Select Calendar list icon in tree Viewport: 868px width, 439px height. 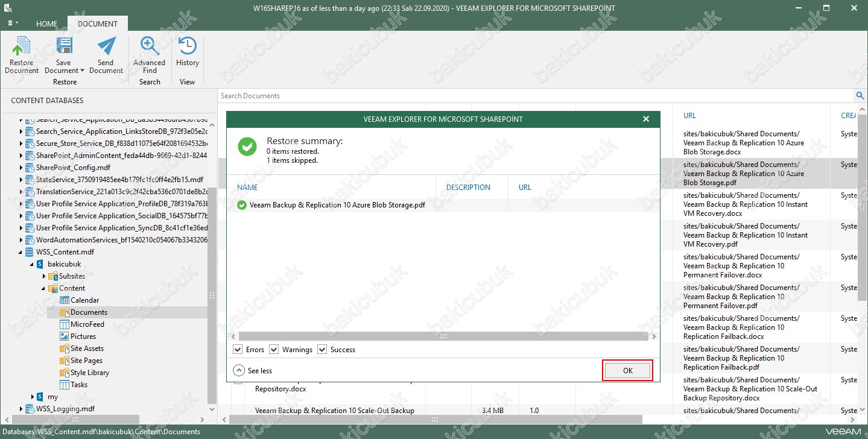(65, 300)
